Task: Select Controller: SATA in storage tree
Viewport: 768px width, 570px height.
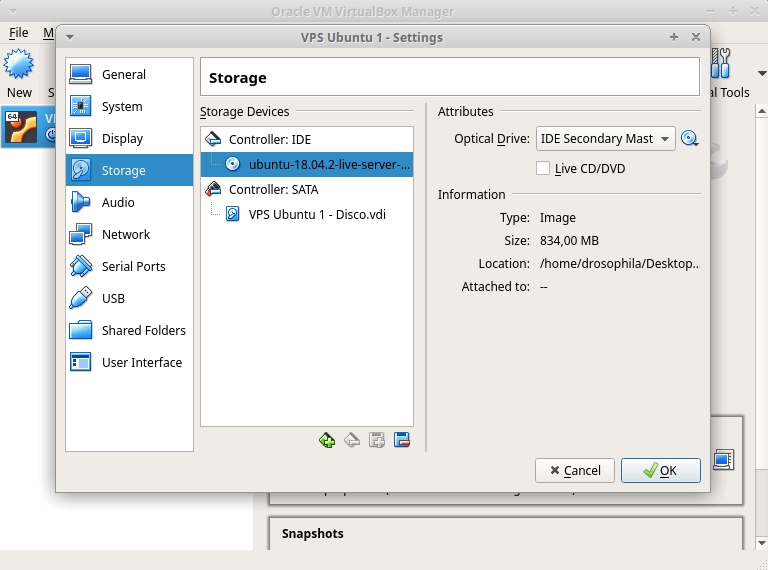Action: [x=273, y=189]
